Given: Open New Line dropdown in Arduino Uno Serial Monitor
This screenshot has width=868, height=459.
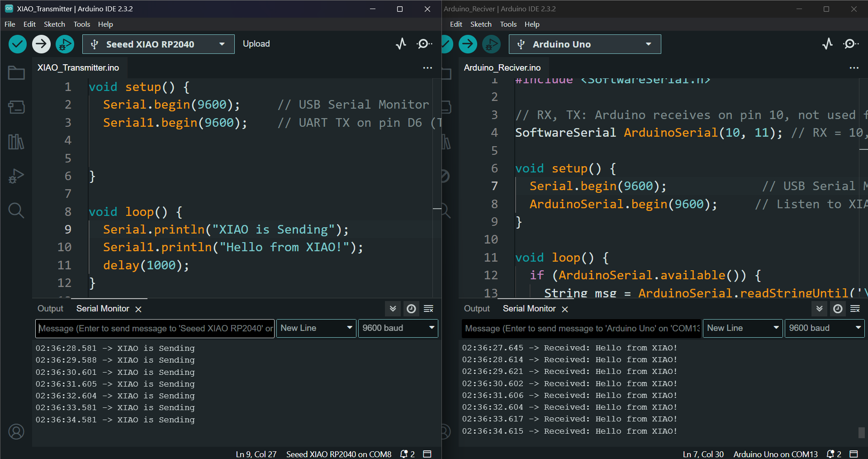Looking at the screenshot, I should (743, 328).
